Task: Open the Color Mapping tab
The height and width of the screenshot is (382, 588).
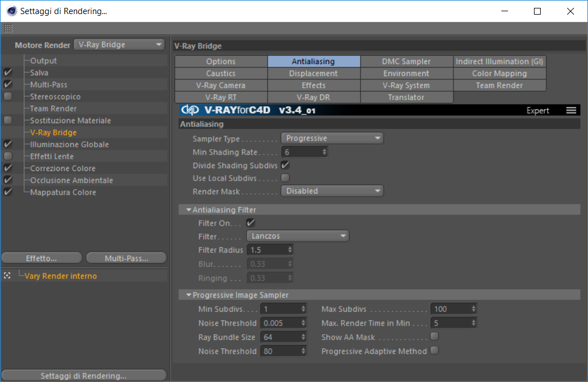Action: (x=500, y=73)
